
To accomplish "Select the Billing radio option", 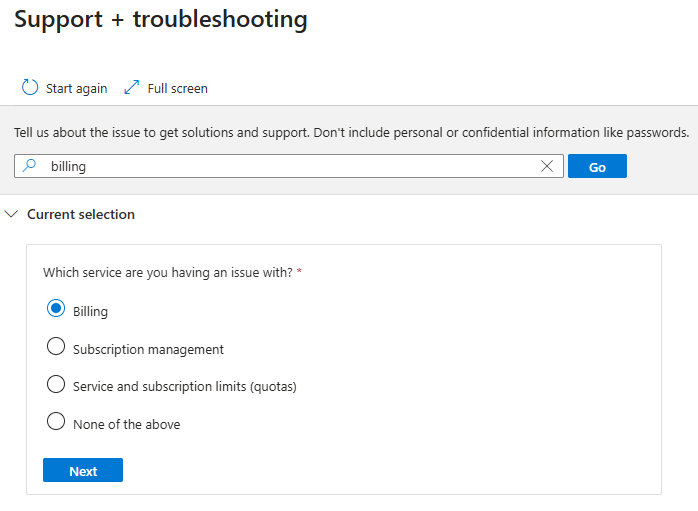I will click(56, 308).
